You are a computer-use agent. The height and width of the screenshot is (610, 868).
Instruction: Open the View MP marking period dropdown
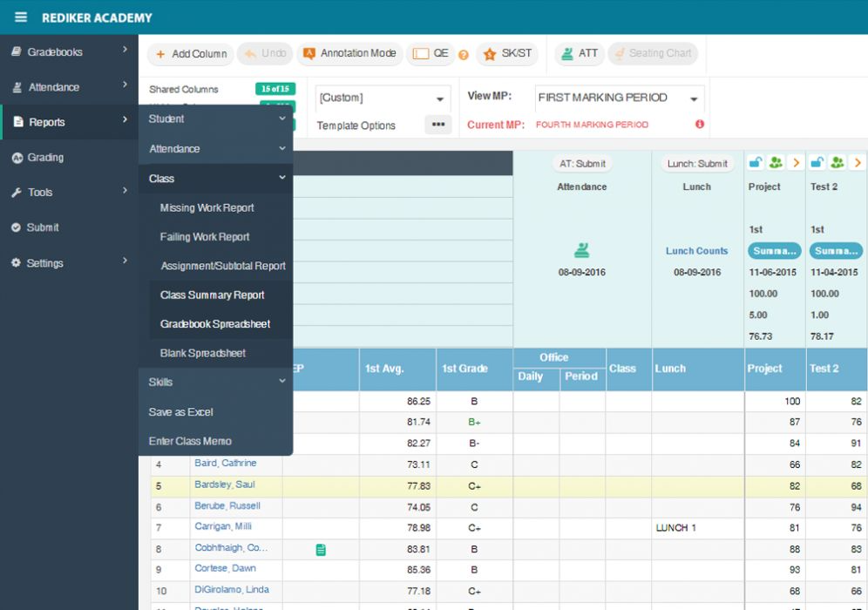pyautogui.click(x=619, y=98)
